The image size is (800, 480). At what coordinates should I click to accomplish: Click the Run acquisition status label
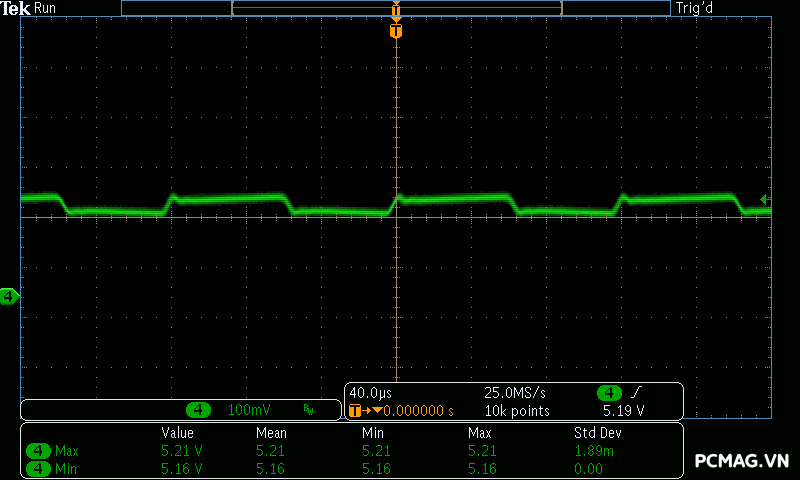[x=46, y=8]
